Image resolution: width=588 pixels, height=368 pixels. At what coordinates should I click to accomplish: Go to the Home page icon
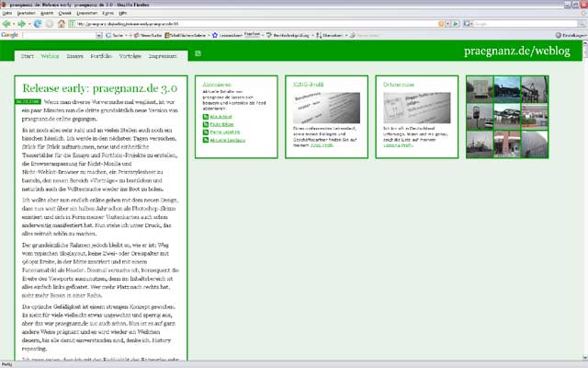coord(62,24)
